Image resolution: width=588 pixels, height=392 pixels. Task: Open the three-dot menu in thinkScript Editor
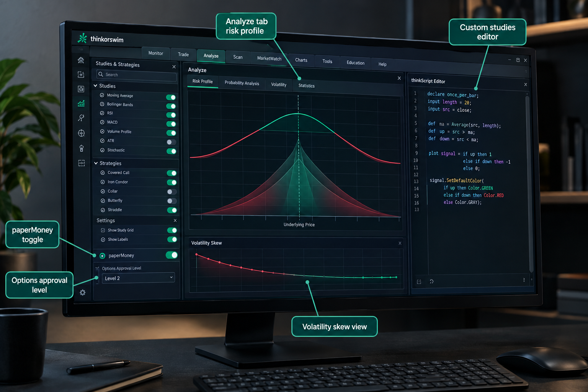pyautogui.click(x=524, y=280)
